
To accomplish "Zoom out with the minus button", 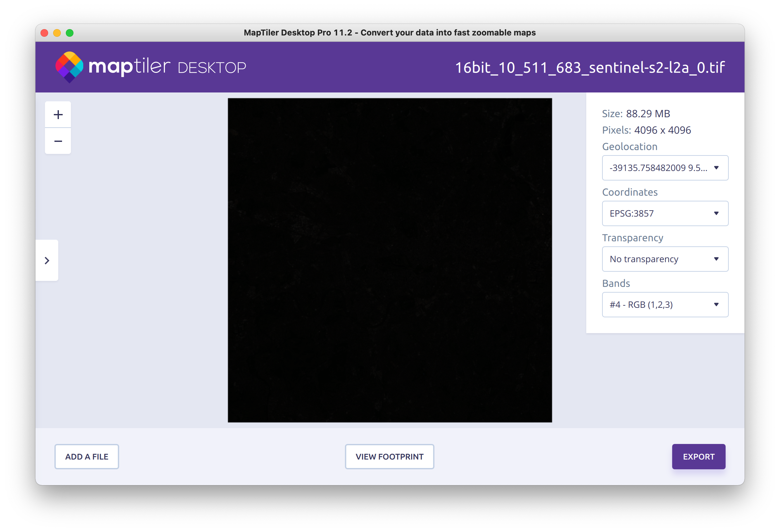I will pos(58,141).
